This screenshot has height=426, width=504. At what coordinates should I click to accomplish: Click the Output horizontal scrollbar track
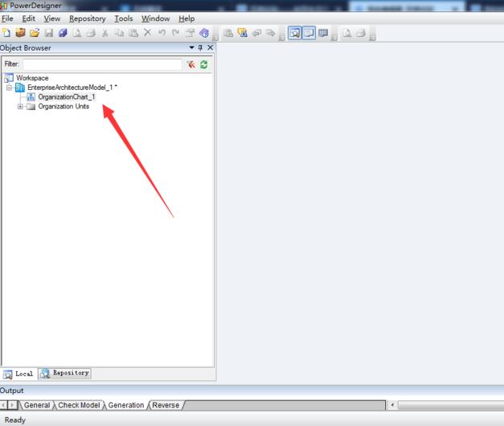pos(451,405)
